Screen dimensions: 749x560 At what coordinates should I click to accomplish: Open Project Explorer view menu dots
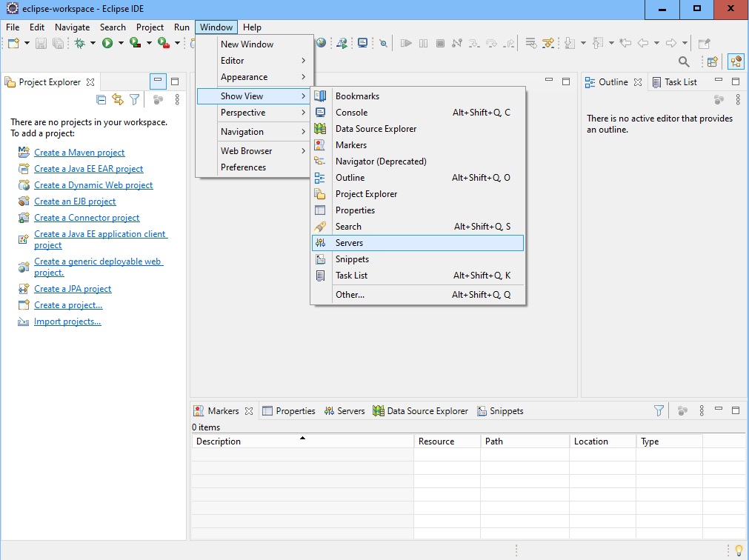177,99
